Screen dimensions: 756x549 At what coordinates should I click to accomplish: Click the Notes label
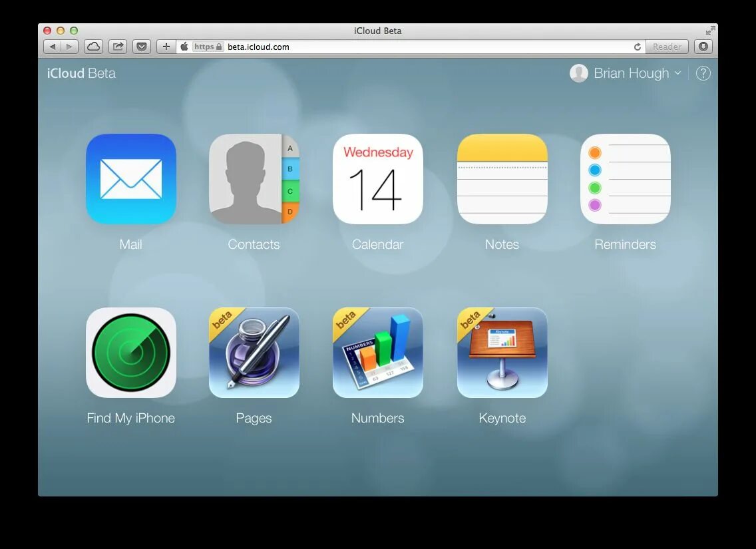502,244
